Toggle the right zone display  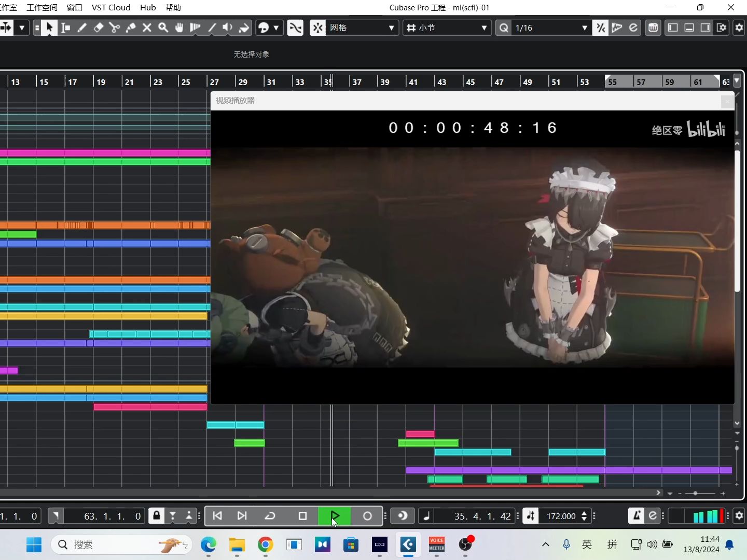(x=706, y=27)
